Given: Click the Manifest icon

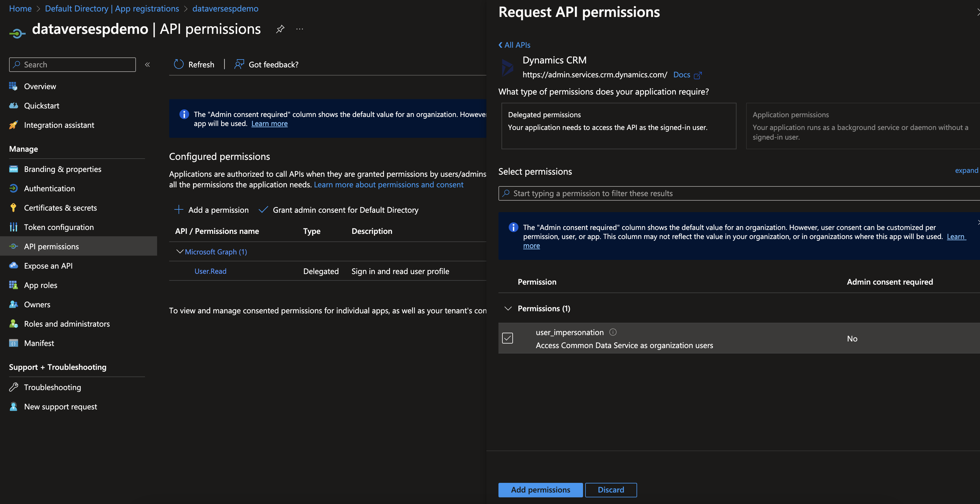Looking at the screenshot, I should [x=13, y=343].
